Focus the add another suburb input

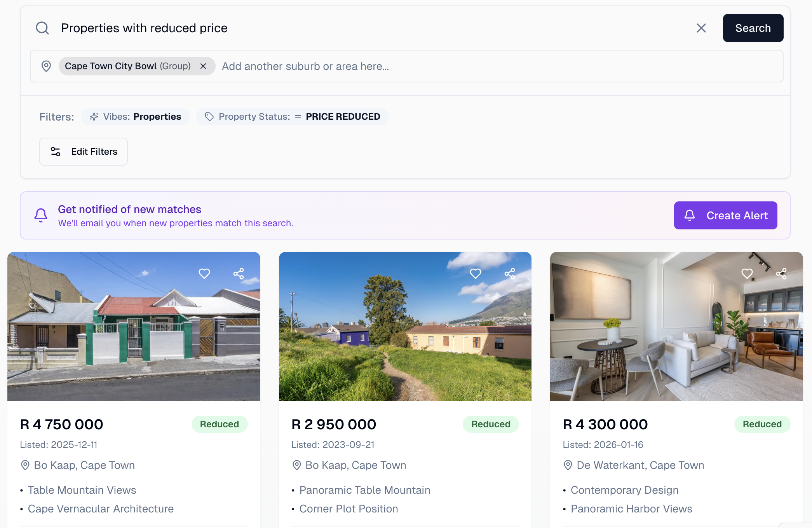pyautogui.click(x=466, y=66)
